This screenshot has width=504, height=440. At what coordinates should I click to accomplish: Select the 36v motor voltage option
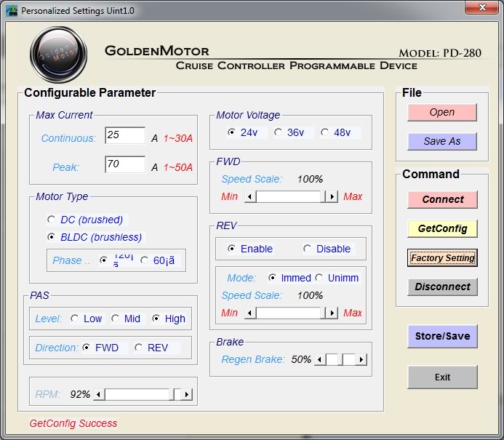point(279,132)
